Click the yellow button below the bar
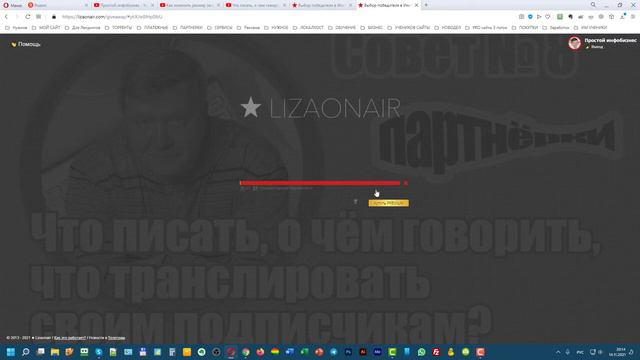The width and height of the screenshot is (640, 360). coord(388,203)
